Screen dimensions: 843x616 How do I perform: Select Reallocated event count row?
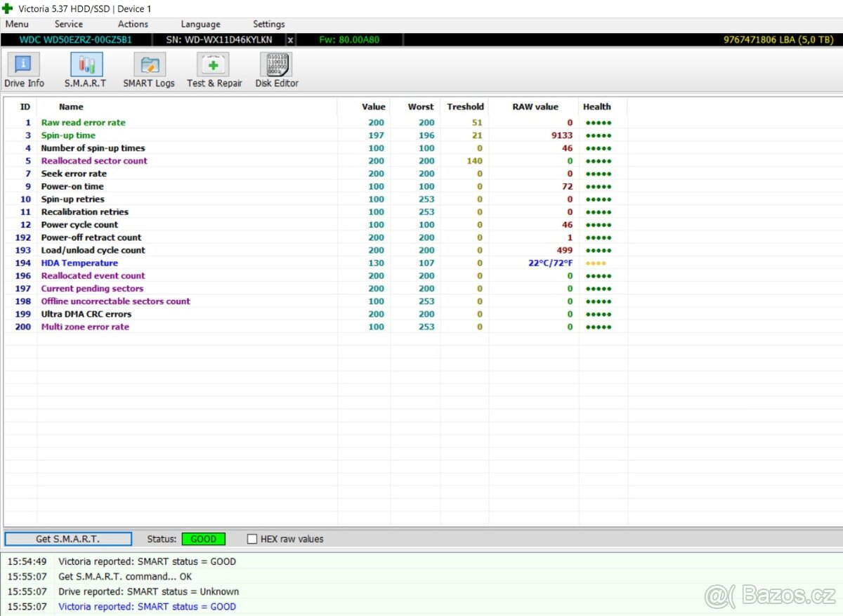[x=315, y=276]
